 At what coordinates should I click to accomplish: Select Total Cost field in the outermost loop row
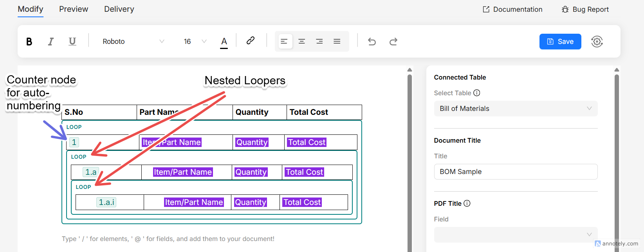(307, 142)
